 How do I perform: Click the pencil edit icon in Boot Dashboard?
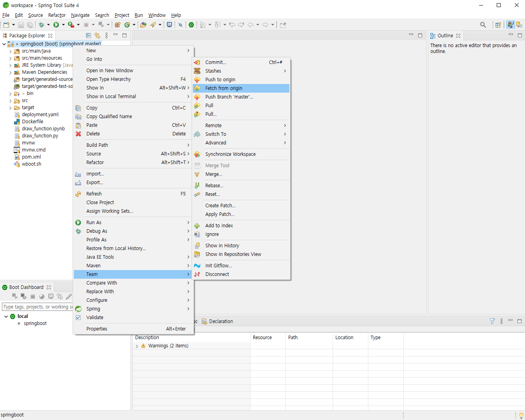point(69,296)
